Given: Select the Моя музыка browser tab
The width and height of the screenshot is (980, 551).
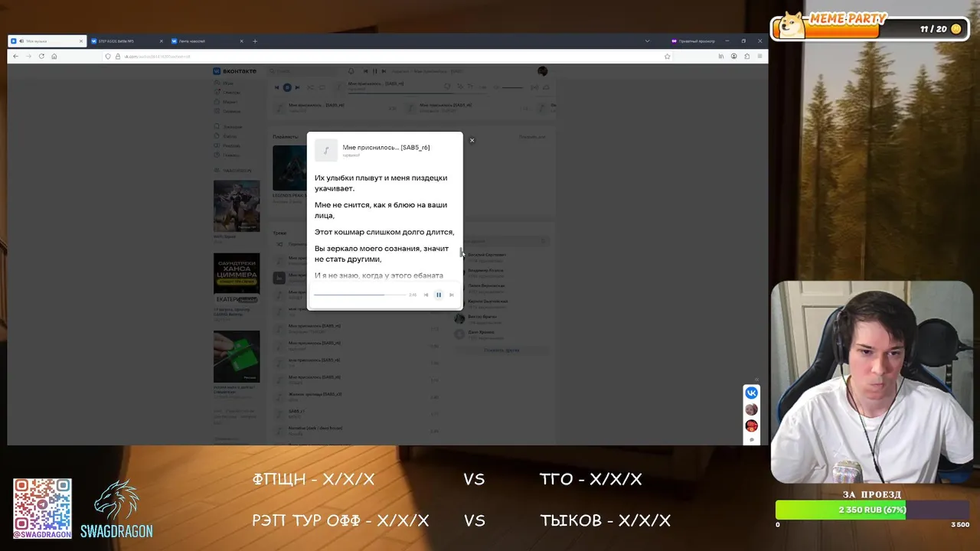Looking at the screenshot, I should click(46, 41).
